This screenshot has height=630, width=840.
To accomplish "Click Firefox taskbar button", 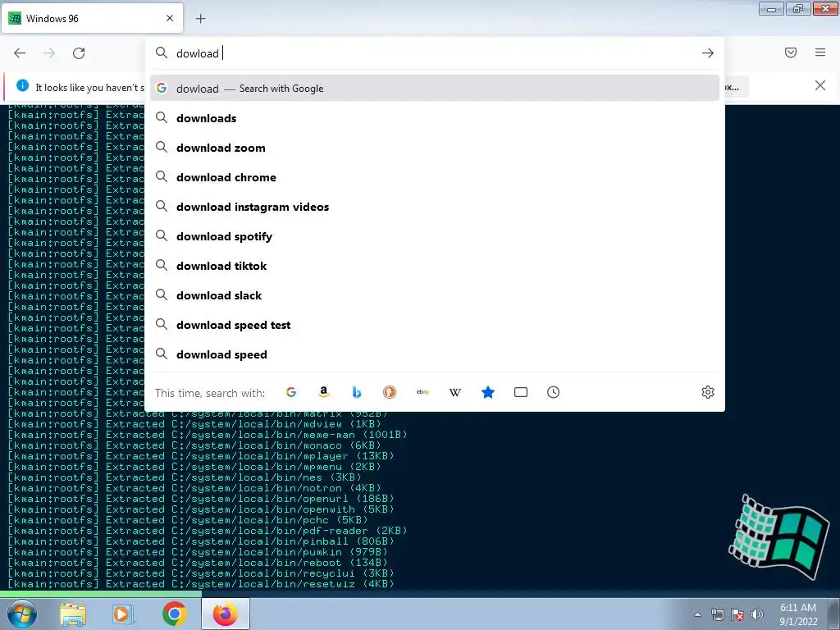I will [x=226, y=614].
